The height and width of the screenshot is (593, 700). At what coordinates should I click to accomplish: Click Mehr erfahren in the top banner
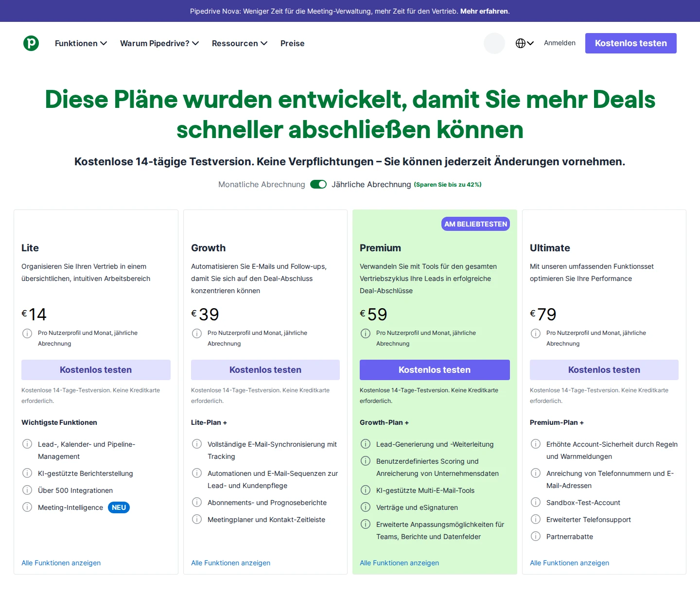pos(484,11)
